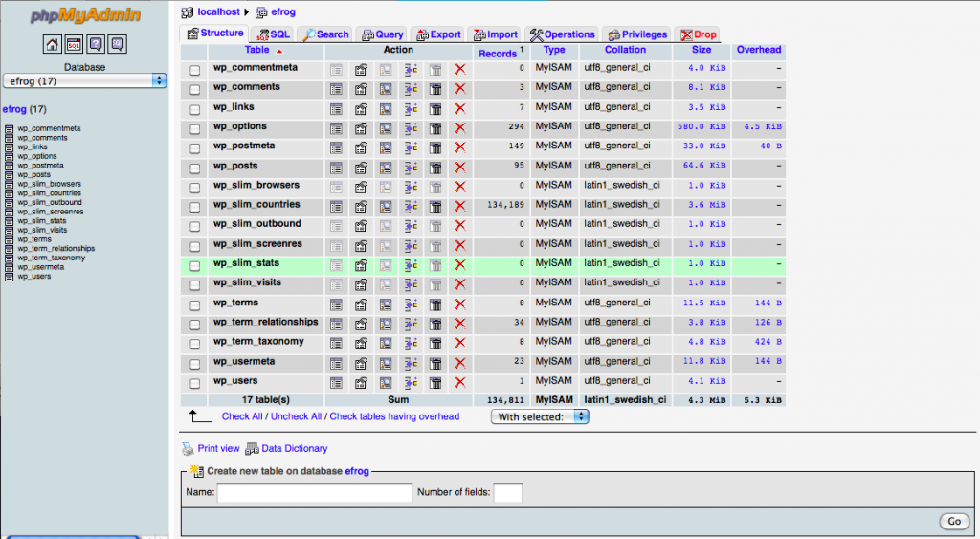
Task: Open the 'With selected:' dropdown
Action: (540, 416)
